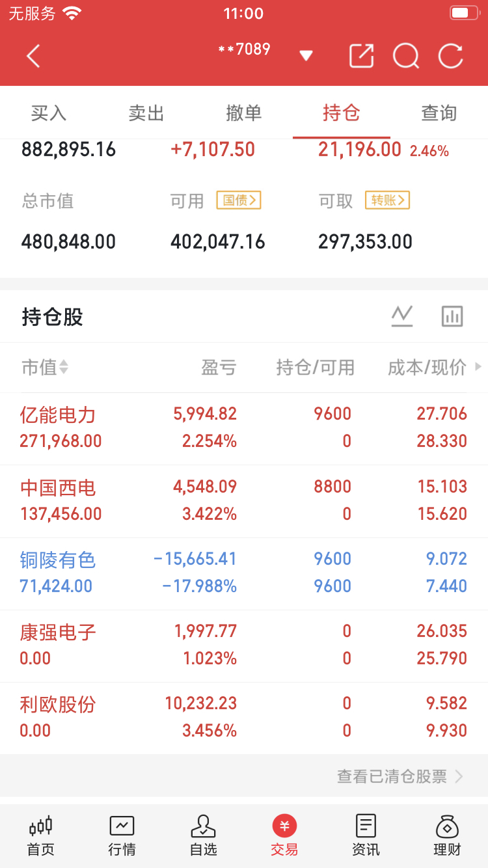
Task: Open the profit trend line chart icon
Action: pyautogui.click(x=402, y=316)
